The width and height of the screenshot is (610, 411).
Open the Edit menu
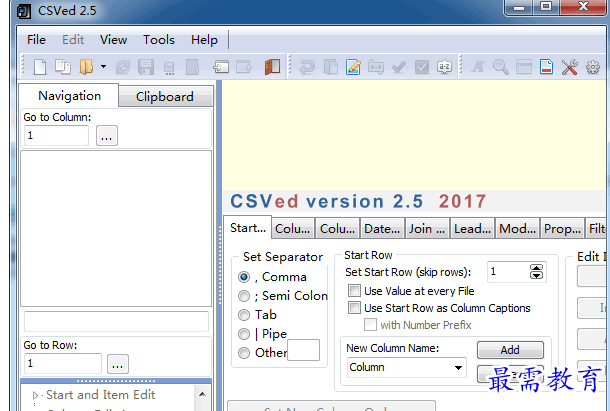click(x=73, y=40)
